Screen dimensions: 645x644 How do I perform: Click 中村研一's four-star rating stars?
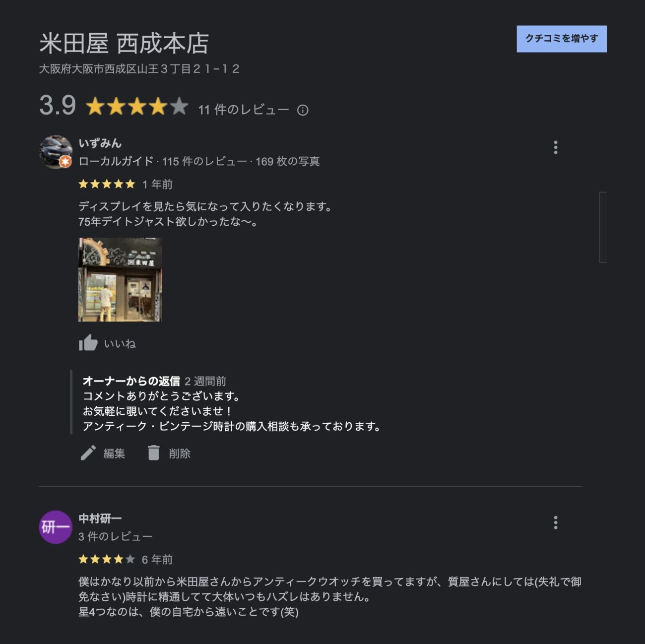coord(107,559)
